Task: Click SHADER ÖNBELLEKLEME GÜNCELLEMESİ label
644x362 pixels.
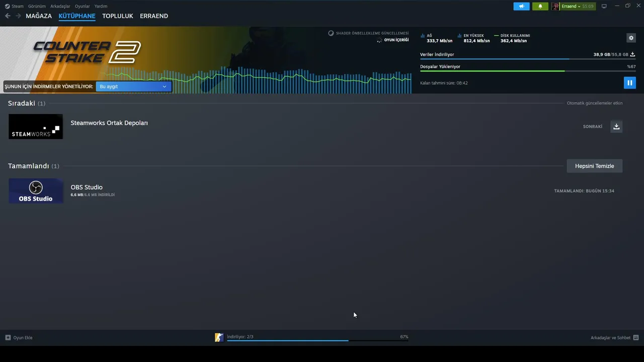Action: pyautogui.click(x=372, y=33)
